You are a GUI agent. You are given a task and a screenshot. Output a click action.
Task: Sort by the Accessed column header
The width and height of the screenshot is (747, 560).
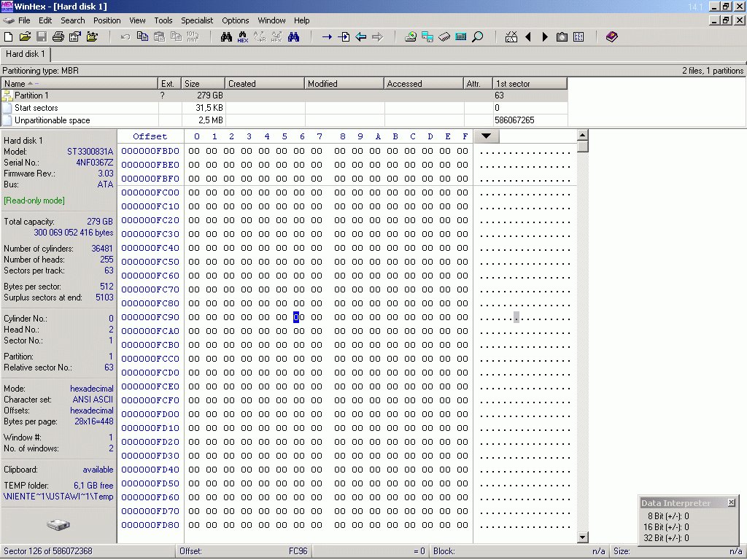point(424,84)
